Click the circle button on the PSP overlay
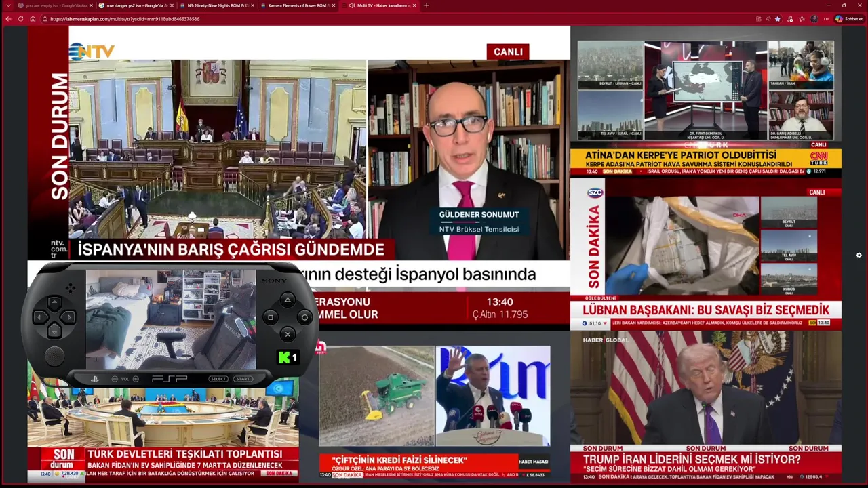The image size is (868, 488). [x=304, y=317]
